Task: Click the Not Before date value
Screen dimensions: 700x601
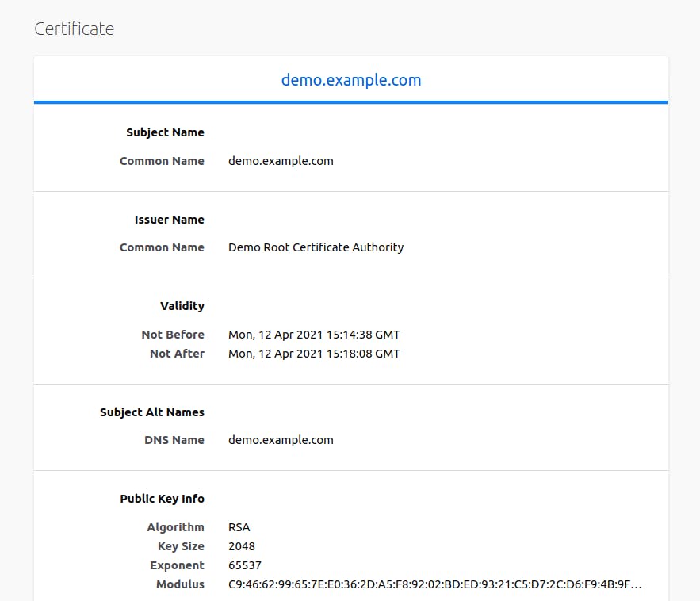Action: coord(314,335)
